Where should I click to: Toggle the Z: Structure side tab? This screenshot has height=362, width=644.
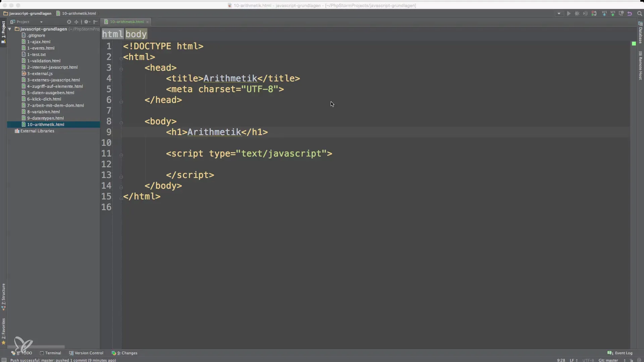tap(3, 297)
